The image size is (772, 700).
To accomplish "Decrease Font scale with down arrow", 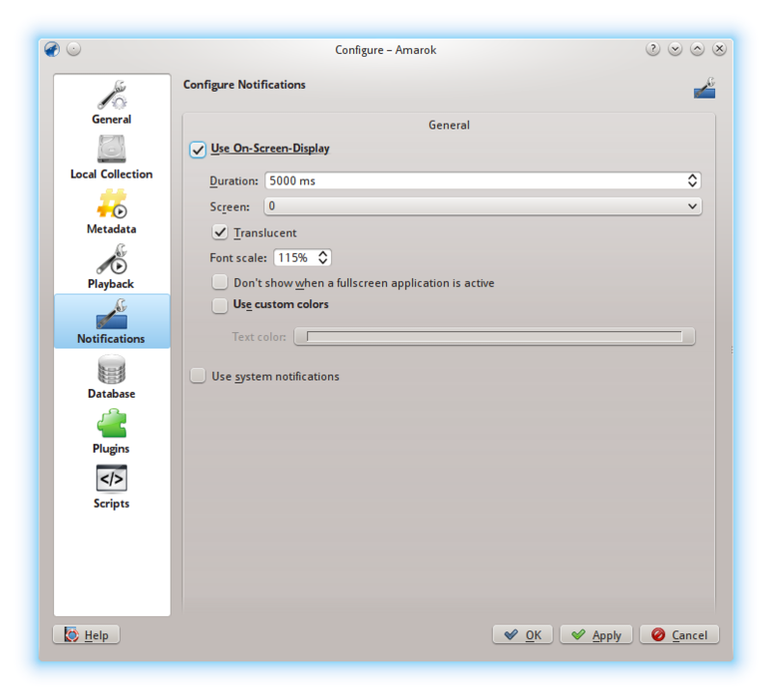I will point(323,261).
